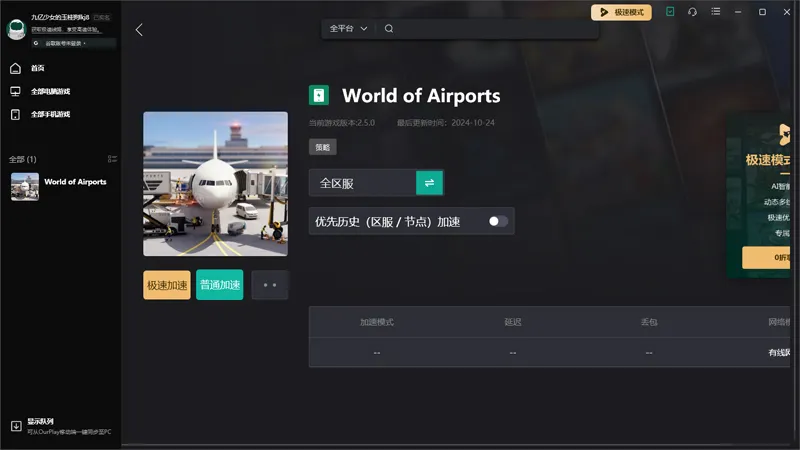Image resolution: width=800 pixels, height=450 pixels.
Task: Click the search magnifier icon
Action: (x=389, y=29)
